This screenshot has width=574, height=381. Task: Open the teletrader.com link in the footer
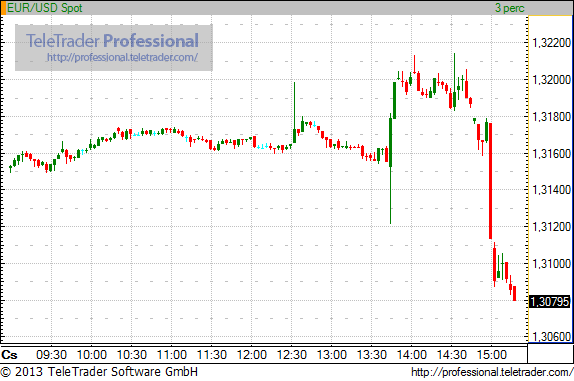point(492,372)
